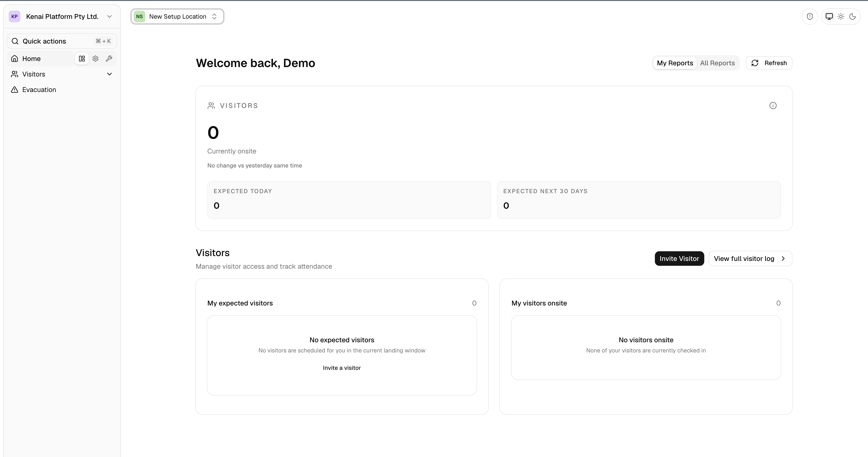Select the All Reports tab
This screenshot has height=457, width=868.
pyautogui.click(x=717, y=63)
